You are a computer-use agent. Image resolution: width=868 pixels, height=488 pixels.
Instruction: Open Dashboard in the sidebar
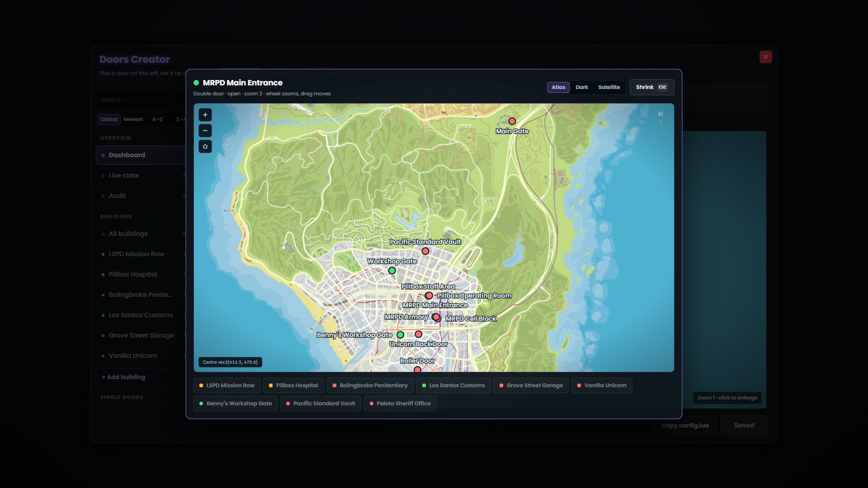(x=141, y=155)
